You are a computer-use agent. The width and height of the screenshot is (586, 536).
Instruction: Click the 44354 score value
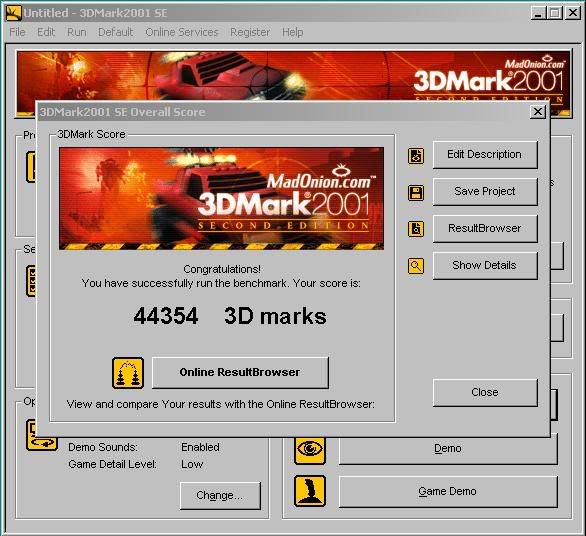click(166, 316)
